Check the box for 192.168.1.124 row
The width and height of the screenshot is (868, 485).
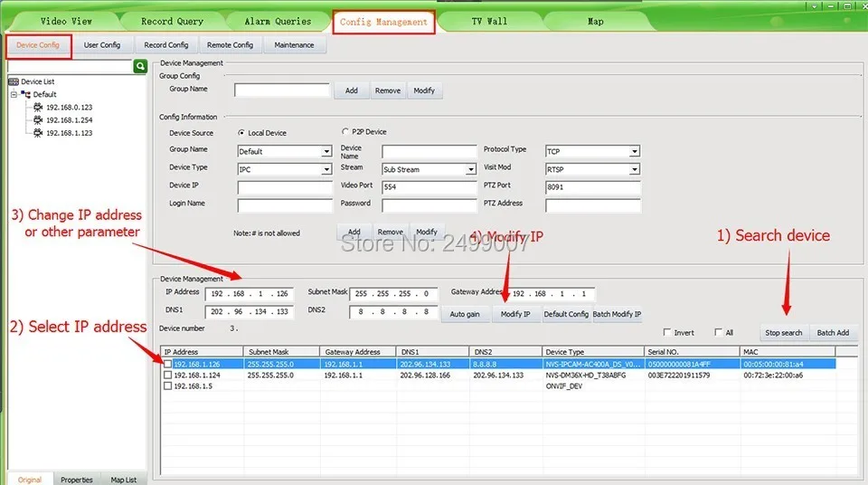tap(168, 376)
